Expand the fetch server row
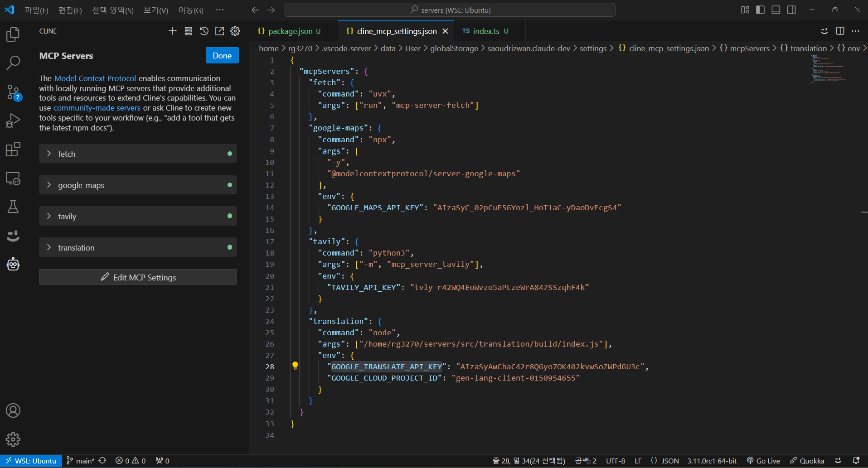This screenshot has width=868, height=468. tap(138, 154)
